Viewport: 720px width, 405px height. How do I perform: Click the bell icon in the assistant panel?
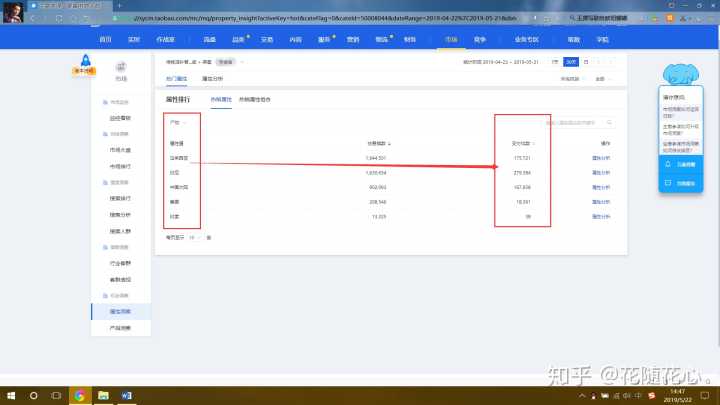tap(668, 164)
